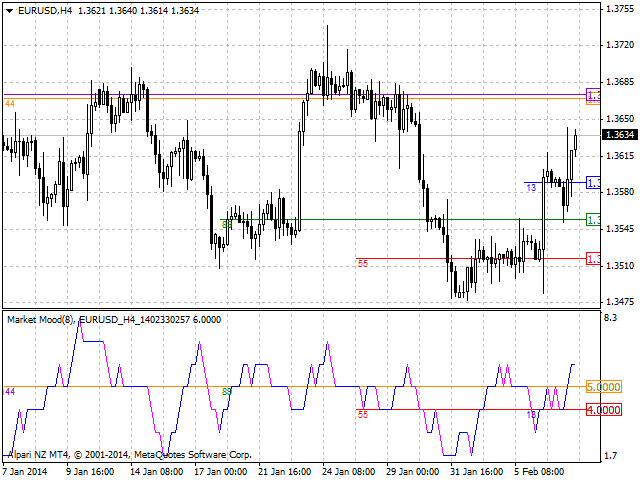Viewport: 640px width, 480px height.
Task: Click the blue 13 label in the Market Mood window
Action: coord(531,415)
